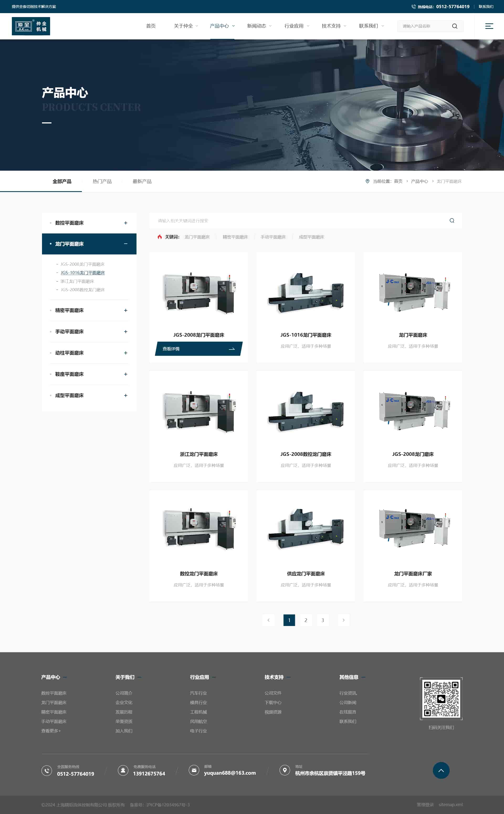The height and width of the screenshot is (814, 504).
Task: Expand the 精密平面磨床 category
Action: (x=126, y=310)
